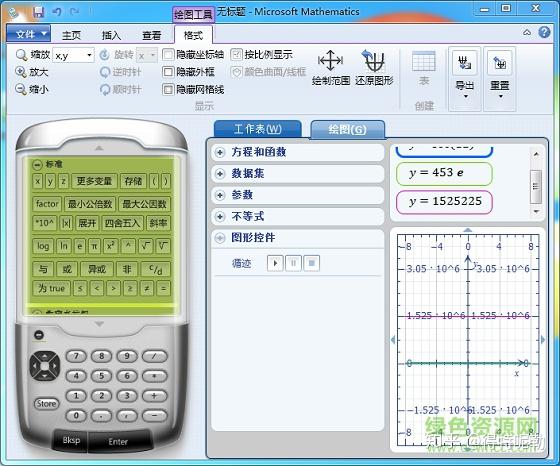Click the pi key on calculator
The width and height of the screenshot is (560, 466).
pyautogui.click(x=94, y=246)
